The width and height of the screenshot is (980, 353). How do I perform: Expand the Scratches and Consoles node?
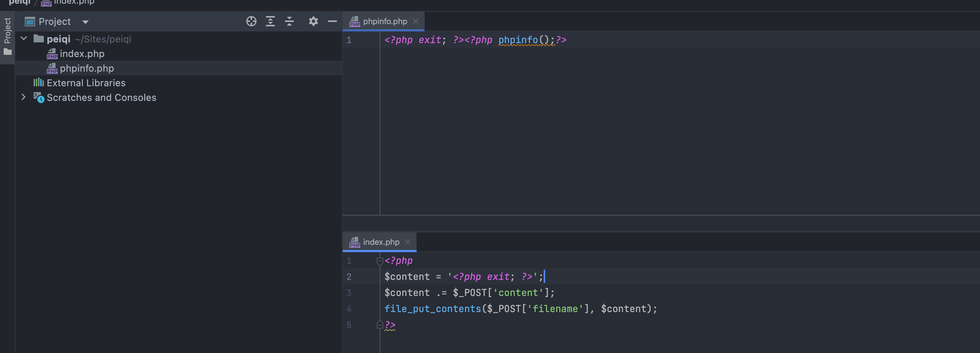(x=24, y=97)
